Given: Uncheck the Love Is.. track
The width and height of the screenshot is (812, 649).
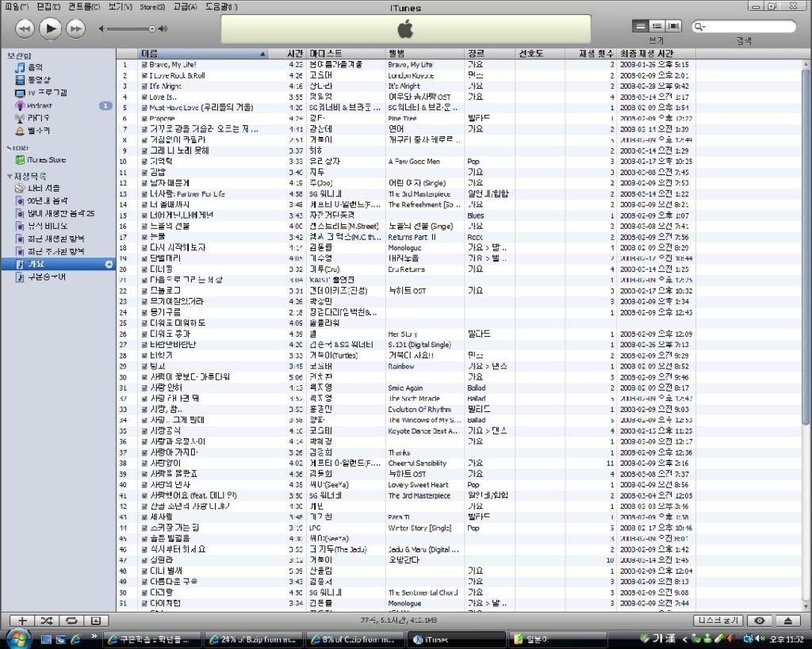Looking at the screenshot, I should [x=144, y=97].
